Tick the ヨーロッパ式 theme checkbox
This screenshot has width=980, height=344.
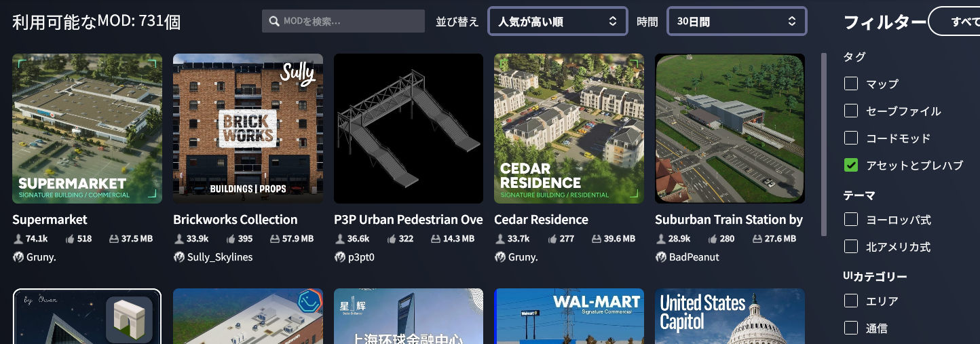click(x=851, y=220)
